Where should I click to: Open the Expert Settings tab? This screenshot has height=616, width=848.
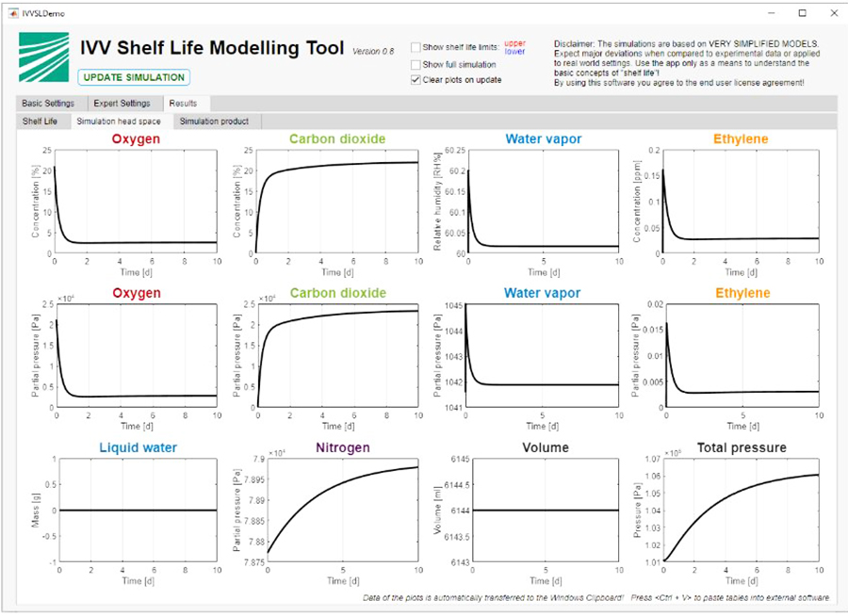[x=122, y=104]
